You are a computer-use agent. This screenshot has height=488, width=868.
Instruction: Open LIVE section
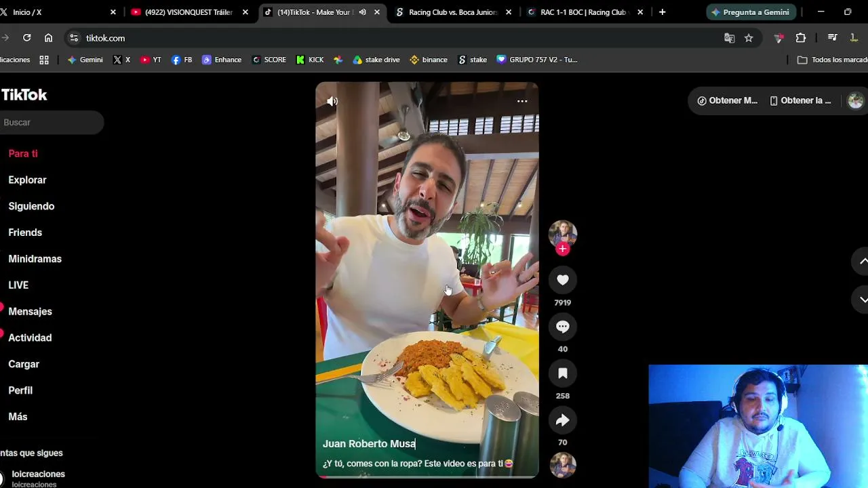tap(18, 285)
